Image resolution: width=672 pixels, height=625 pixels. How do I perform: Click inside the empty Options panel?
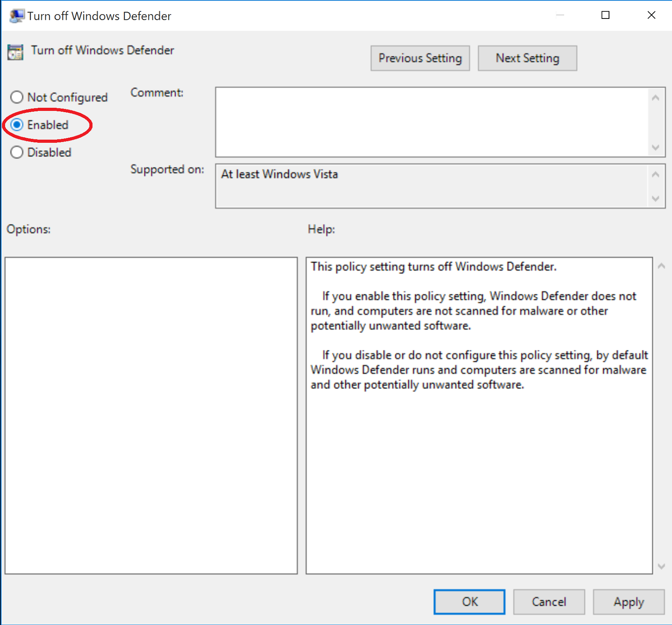[x=151, y=416]
